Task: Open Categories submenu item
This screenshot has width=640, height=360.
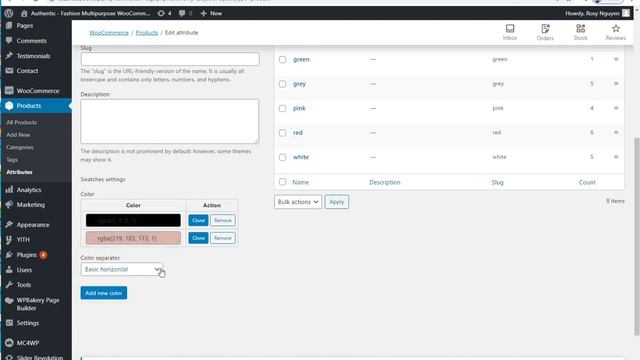Action: 20,147
